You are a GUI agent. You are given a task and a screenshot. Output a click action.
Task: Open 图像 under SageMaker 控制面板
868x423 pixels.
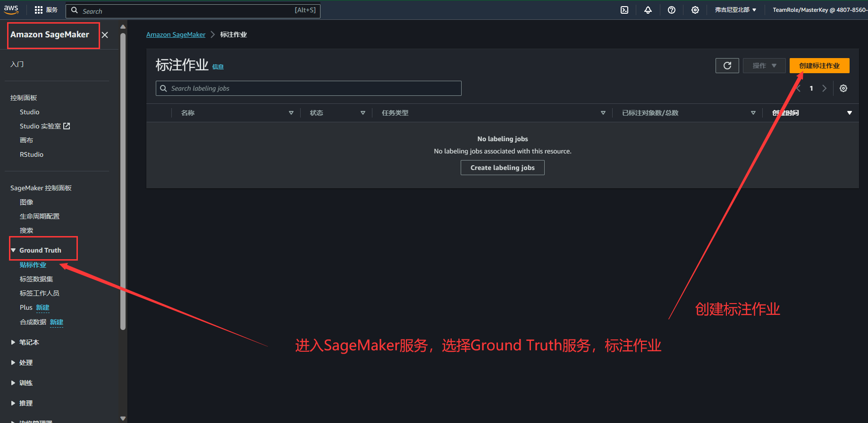point(26,202)
